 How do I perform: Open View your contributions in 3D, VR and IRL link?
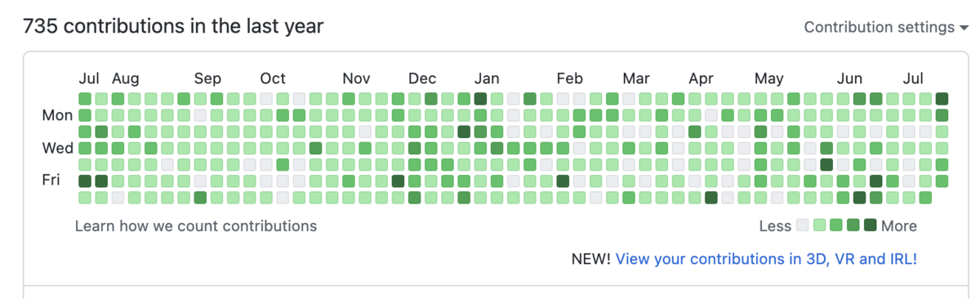click(x=766, y=259)
